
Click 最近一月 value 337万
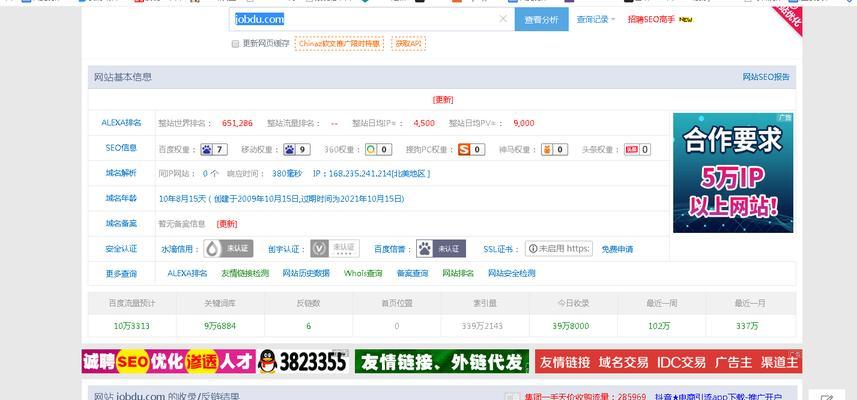[747, 326]
